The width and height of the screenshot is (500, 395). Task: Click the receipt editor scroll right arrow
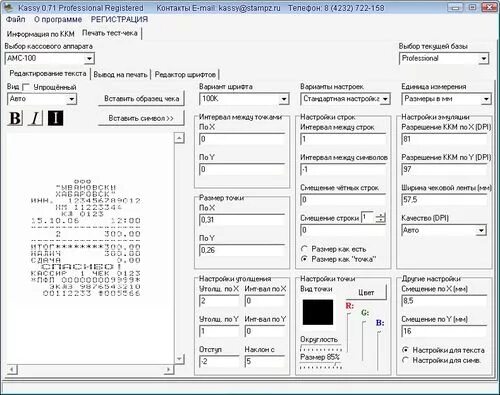coord(168,369)
